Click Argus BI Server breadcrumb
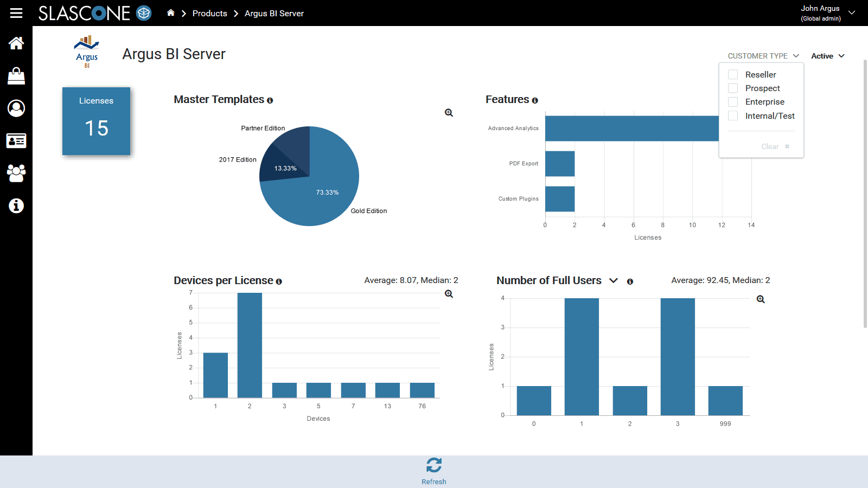868x488 pixels. click(274, 13)
